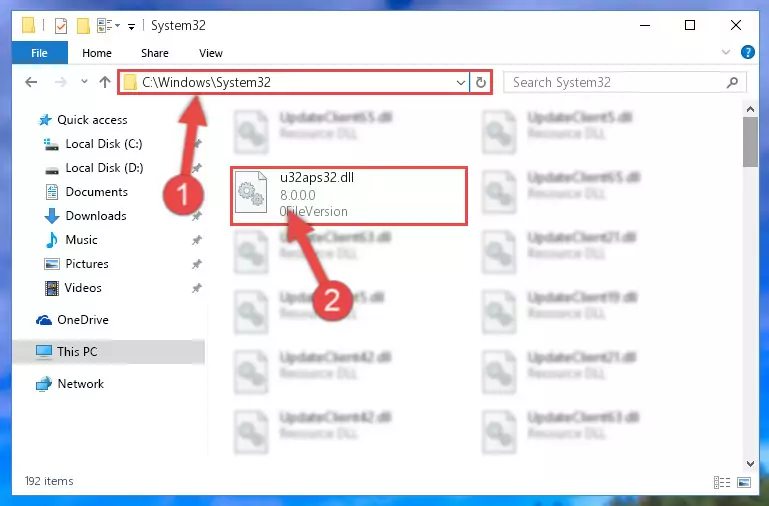Click the This PC monitor icon

(x=44, y=352)
